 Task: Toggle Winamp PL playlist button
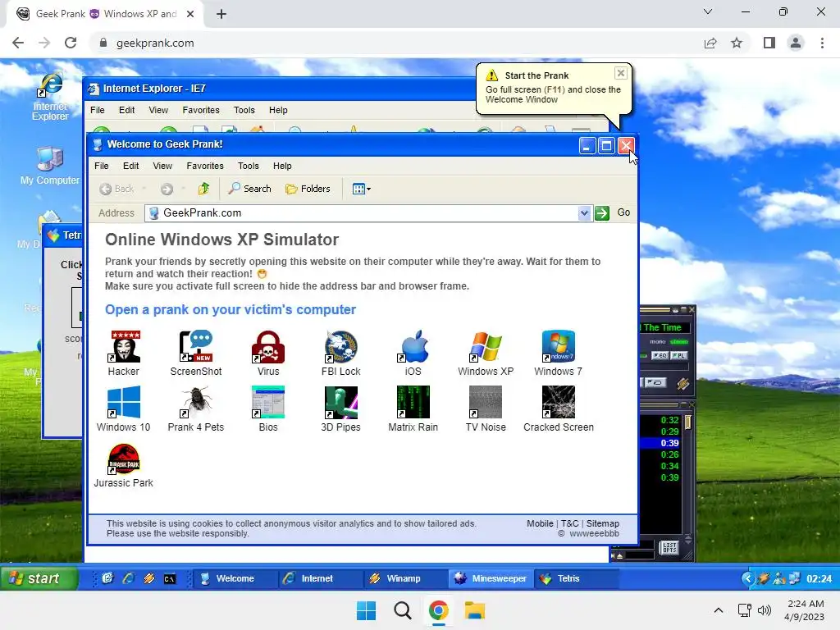[x=678, y=356]
